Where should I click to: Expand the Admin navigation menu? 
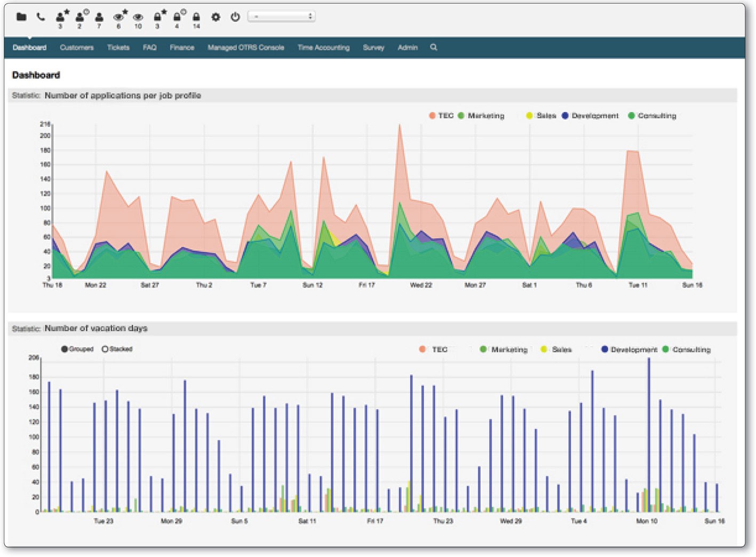[x=407, y=47]
